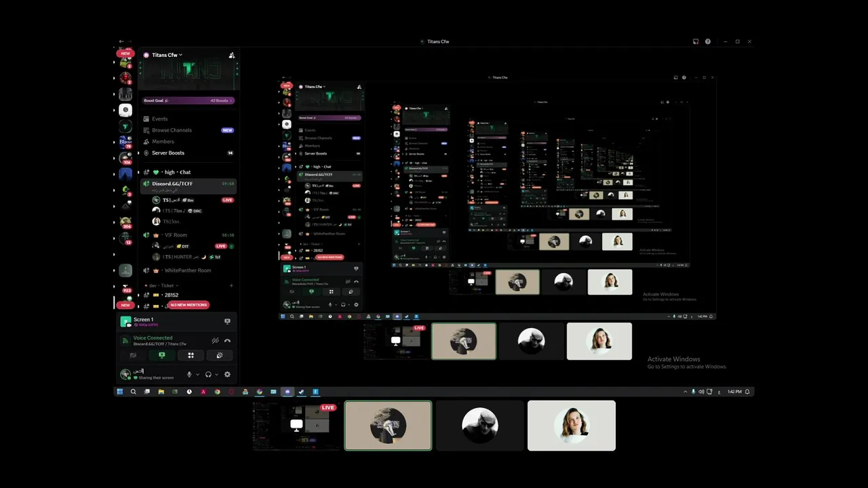Viewport: 868px width, 488px height.
Task: Click the Voice Connected status text
Action: coord(153,338)
